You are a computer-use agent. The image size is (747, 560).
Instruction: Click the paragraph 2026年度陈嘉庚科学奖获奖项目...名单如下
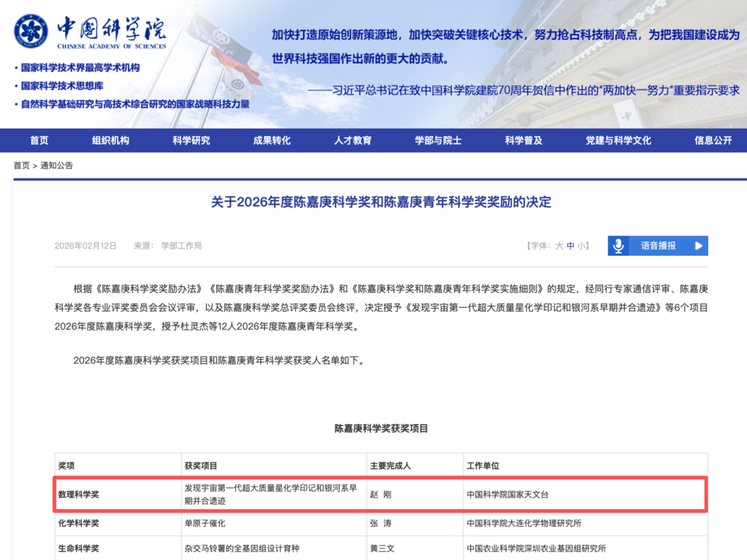[x=220, y=360]
